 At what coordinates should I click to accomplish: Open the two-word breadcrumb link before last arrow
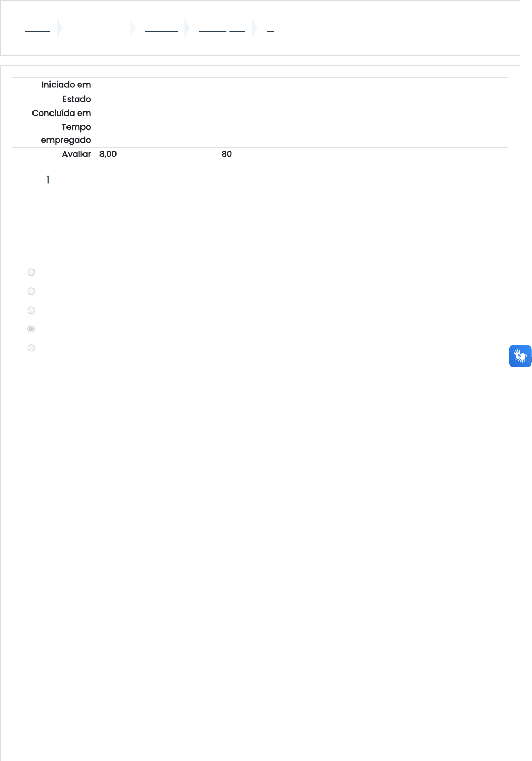222,28
